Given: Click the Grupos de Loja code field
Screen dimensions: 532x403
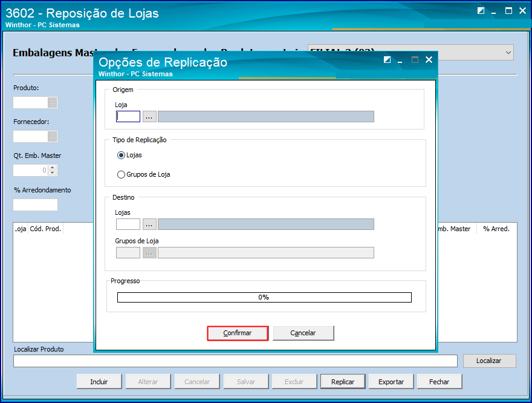Looking at the screenshot, I should tap(128, 252).
